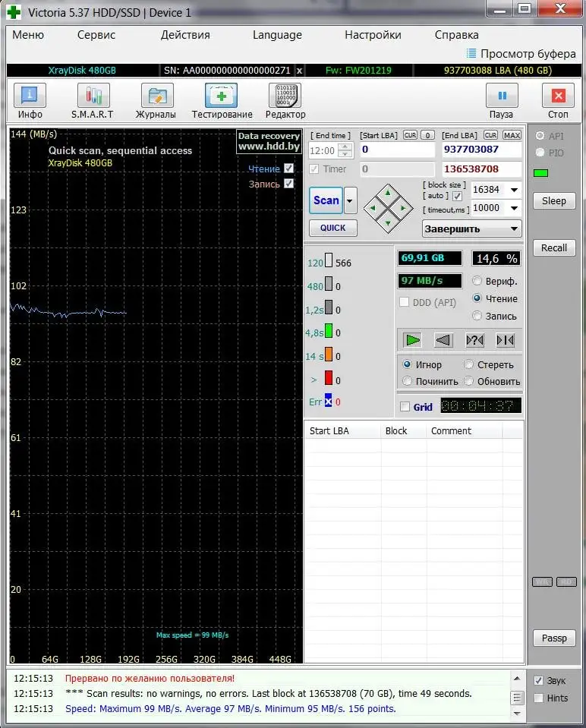
Task: Click the CUR button for End LBA
Action: (490, 135)
